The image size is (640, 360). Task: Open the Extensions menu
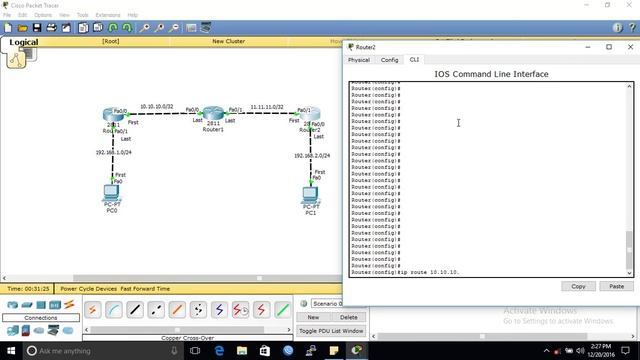108,15
